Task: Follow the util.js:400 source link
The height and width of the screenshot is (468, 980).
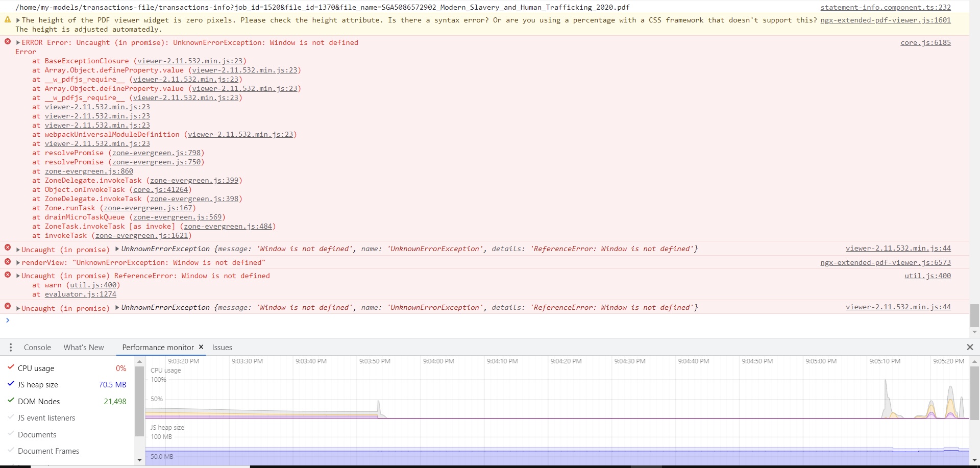Action: 927,276
